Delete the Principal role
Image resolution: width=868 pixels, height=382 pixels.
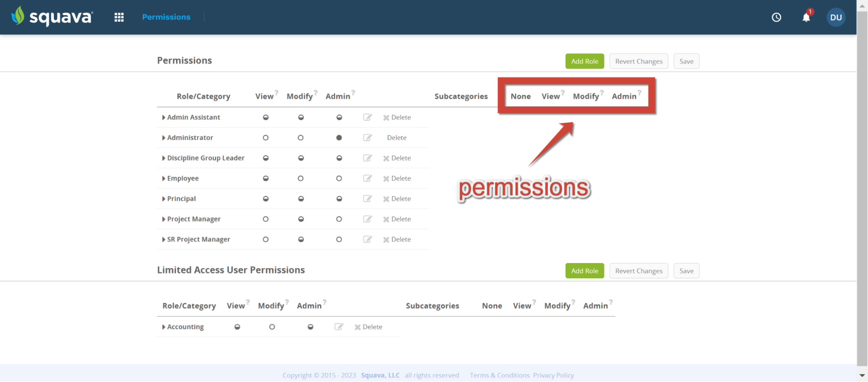pyautogui.click(x=397, y=199)
